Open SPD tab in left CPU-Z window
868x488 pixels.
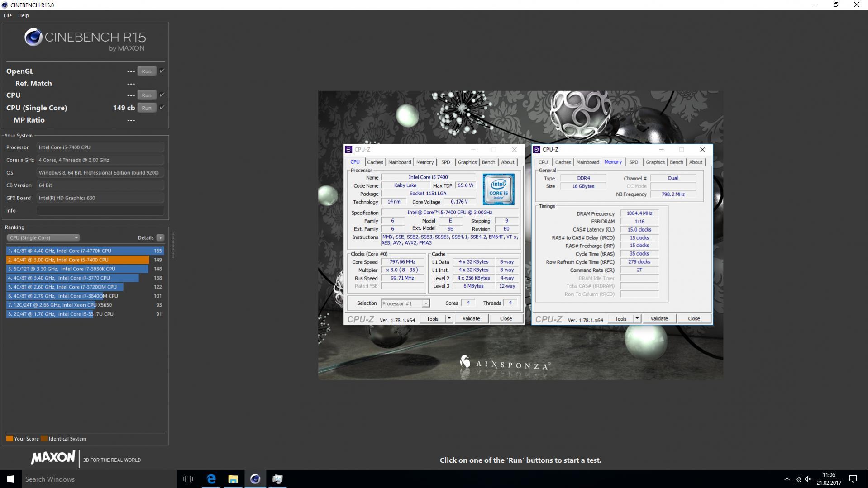point(446,162)
